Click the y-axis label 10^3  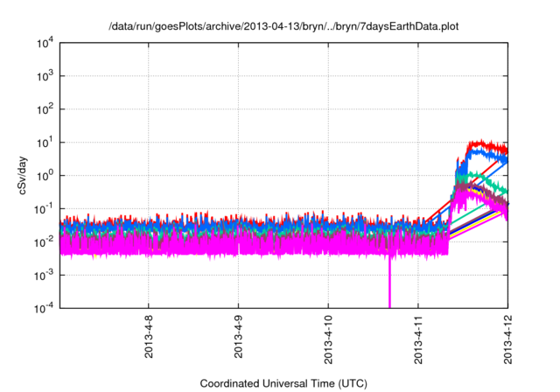click(x=45, y=76)
